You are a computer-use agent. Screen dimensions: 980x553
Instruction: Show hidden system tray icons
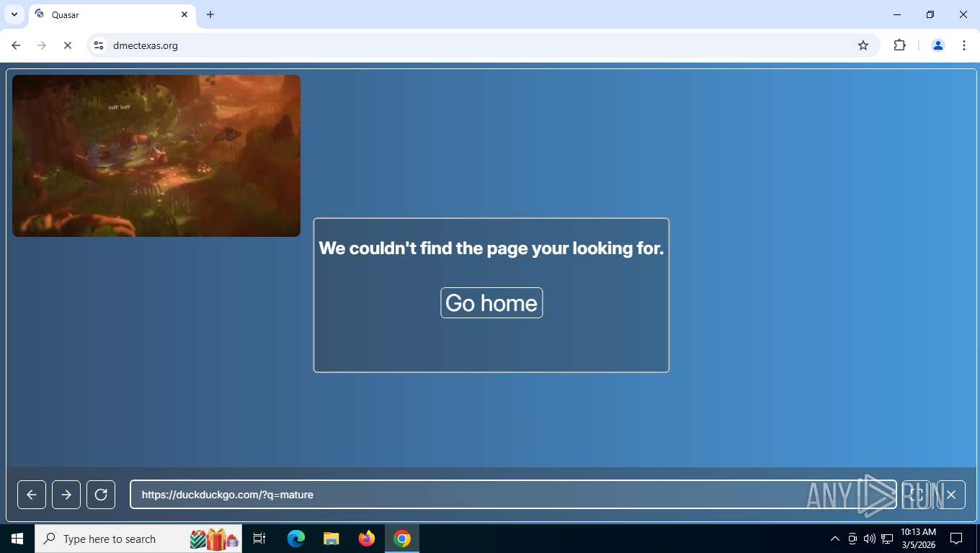tap(835, 539)
